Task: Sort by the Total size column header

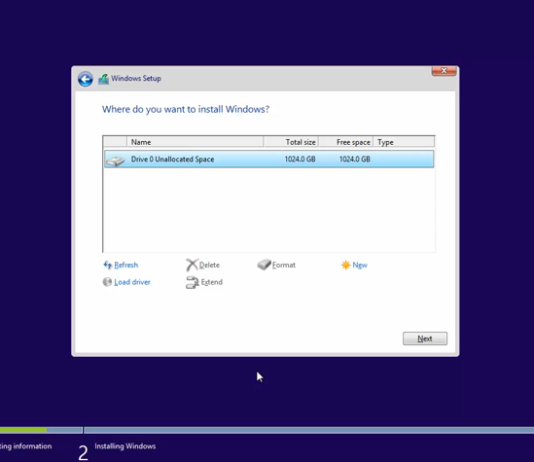Action: coord(291,142)
